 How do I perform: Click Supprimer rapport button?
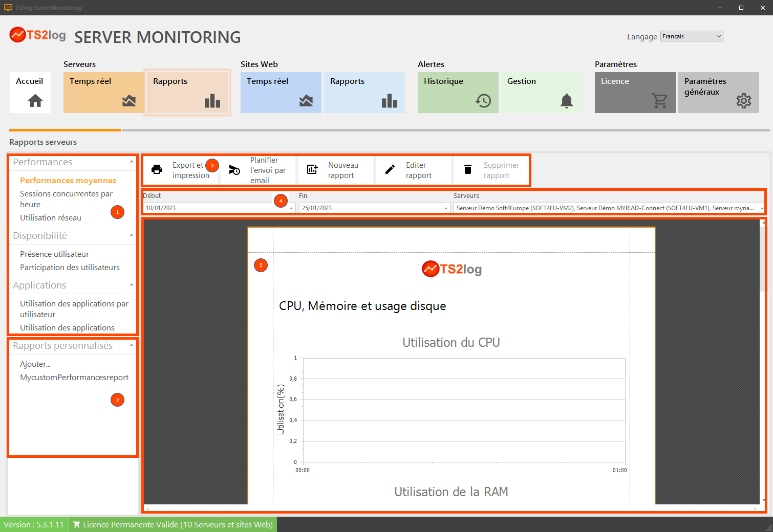point(491,170)
